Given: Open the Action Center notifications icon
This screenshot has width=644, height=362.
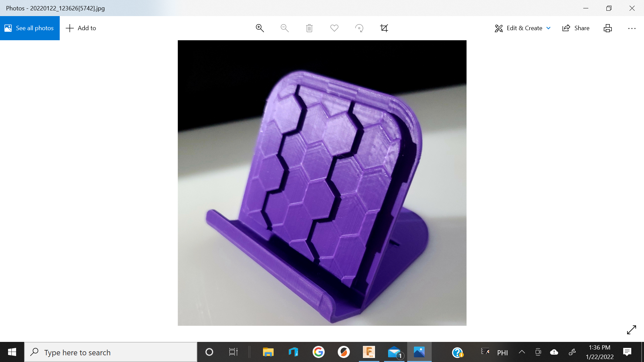Looking at the screenshot, I should (627, 352).
